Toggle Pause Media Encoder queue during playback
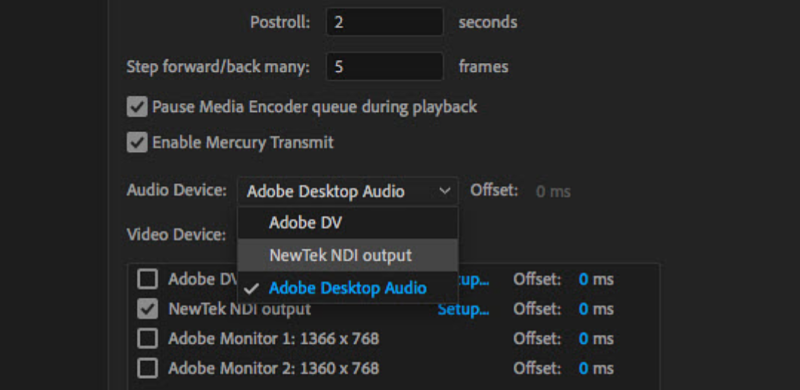Viewport: 800px width, 390px height. (x=137, y=107)
